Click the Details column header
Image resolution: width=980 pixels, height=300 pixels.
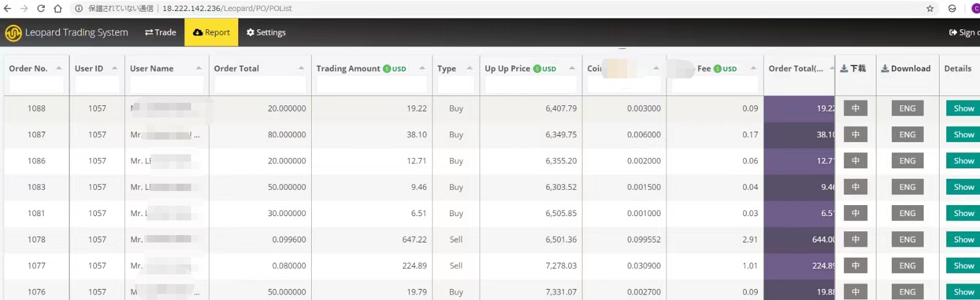coord(957,69)
